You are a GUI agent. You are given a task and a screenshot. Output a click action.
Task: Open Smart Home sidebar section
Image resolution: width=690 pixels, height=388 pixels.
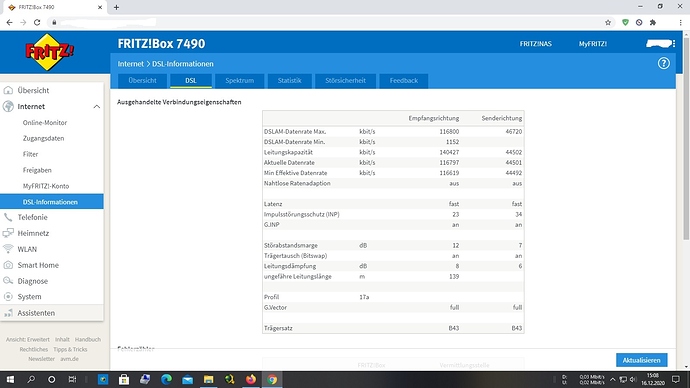coord(38,265)
